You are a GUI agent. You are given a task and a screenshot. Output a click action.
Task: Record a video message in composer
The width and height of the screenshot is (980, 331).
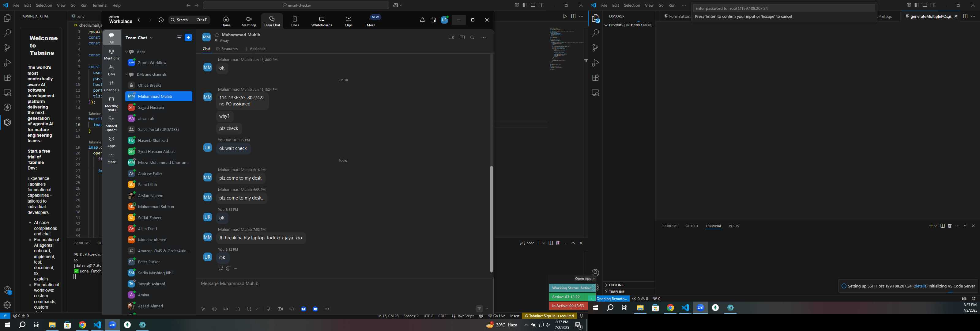click(281, 309)
